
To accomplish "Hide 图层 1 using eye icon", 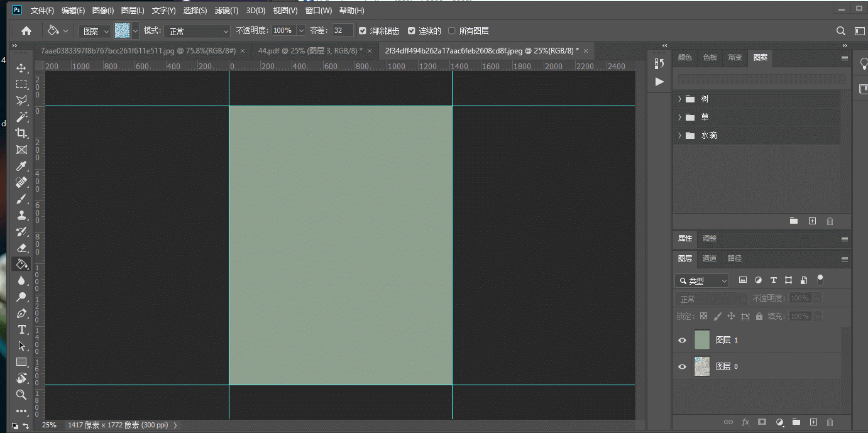I will click(682, 340).
